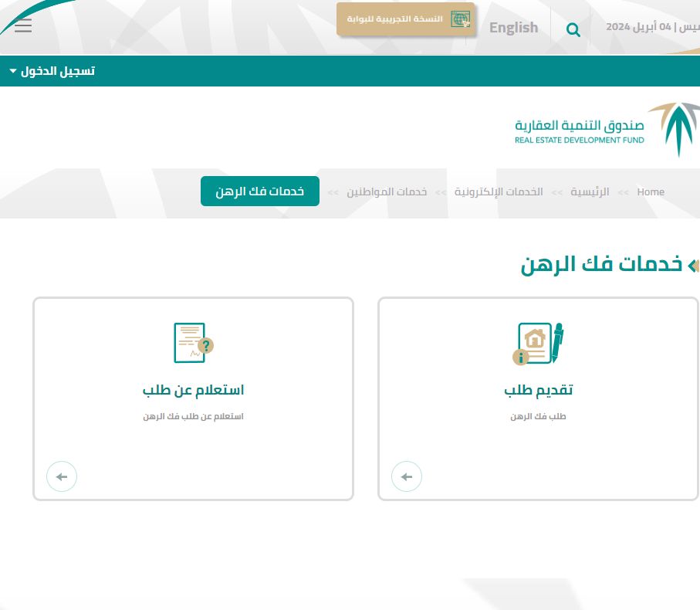Open the hamburger navigation menu
The width and height of the screenshot is (700, 610).
pyautogui.click(x=23, y=25)
